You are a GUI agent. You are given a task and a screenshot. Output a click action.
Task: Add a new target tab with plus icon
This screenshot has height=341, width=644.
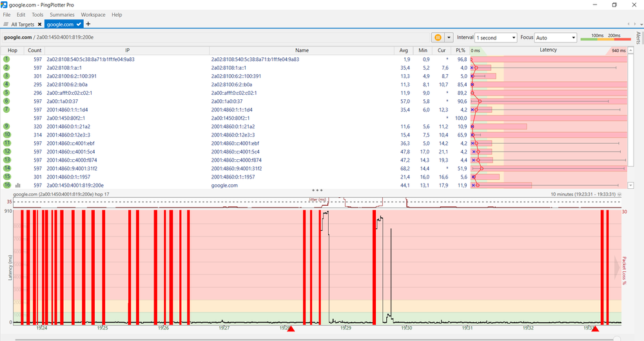(88, 24)
